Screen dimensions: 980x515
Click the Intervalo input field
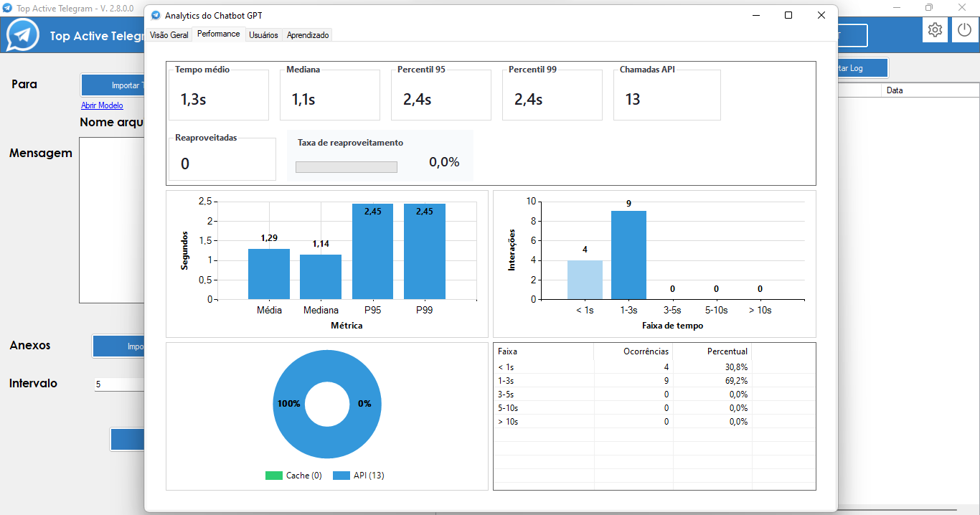click(119, 384)
